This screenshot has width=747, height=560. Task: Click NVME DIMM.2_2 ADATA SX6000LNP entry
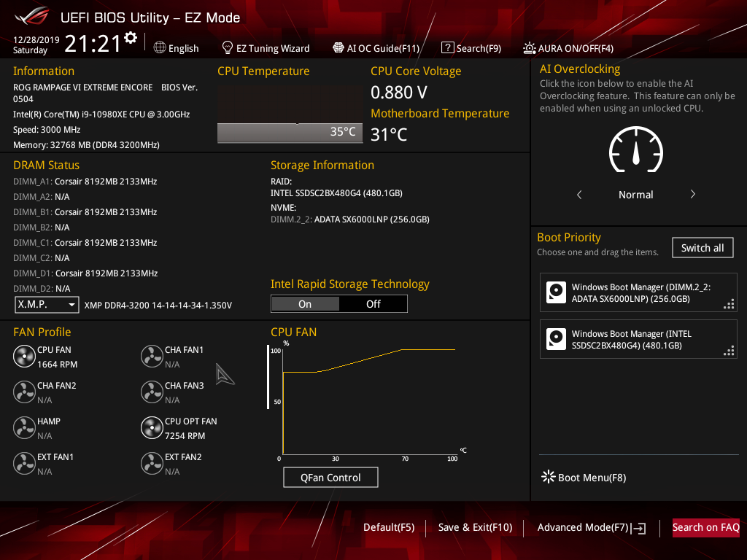pos(350,219)
